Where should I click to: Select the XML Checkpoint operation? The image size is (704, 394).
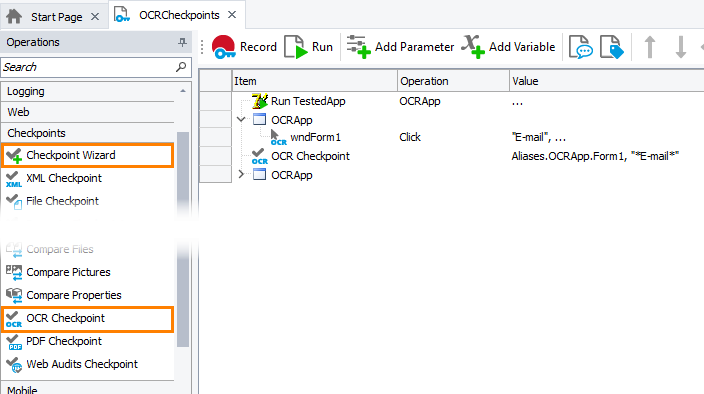[88, 178]
